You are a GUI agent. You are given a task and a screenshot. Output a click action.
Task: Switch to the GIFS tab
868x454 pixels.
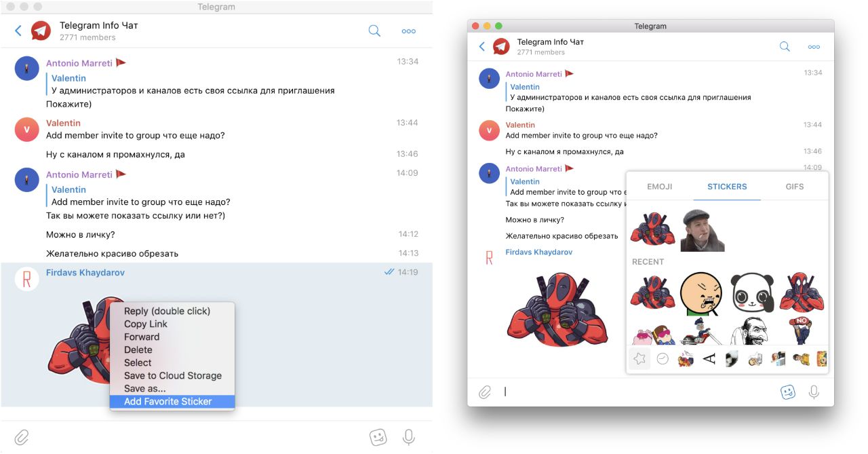[x=795, y=187]
